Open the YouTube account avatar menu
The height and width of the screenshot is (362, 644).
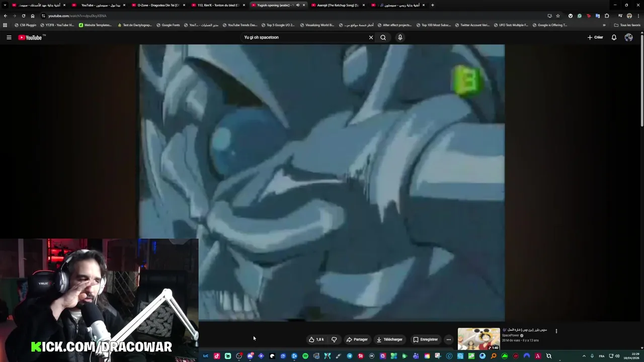point(628,37)
